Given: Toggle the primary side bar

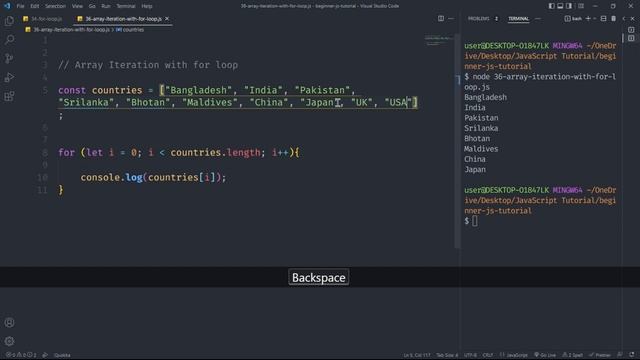Looking at the screenshot, I should pos(551,6).
